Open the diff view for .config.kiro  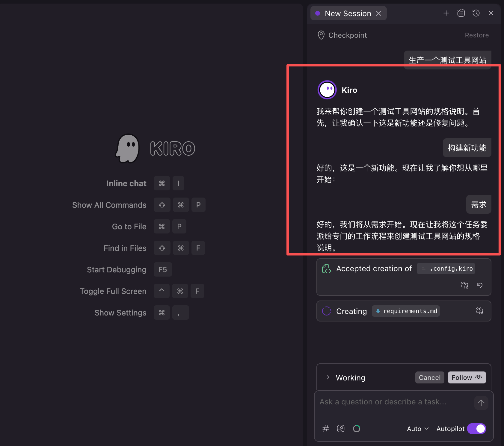point(464,285)
